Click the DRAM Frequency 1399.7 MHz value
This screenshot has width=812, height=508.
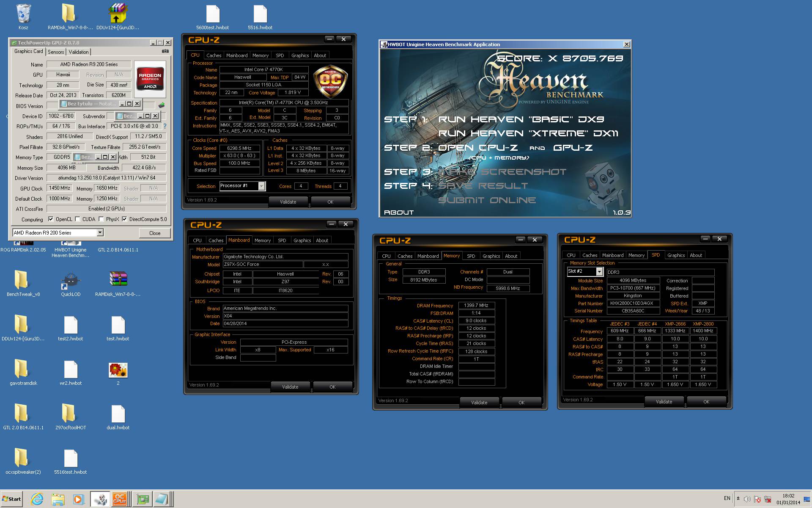476,305
